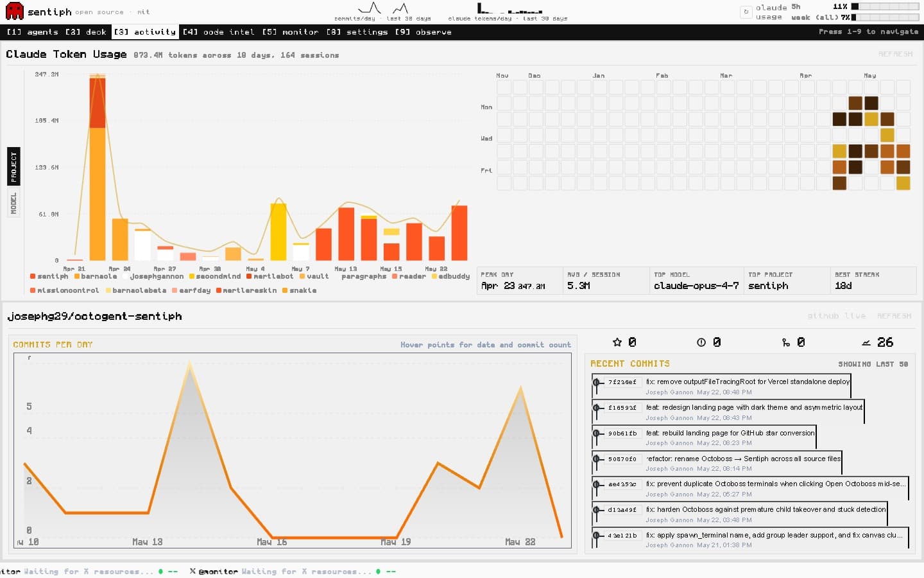Image resolution: width=924 pixels, height=578 pixels.
Task: Click the 5h usage progress bar
Action: tap(885, 6)
